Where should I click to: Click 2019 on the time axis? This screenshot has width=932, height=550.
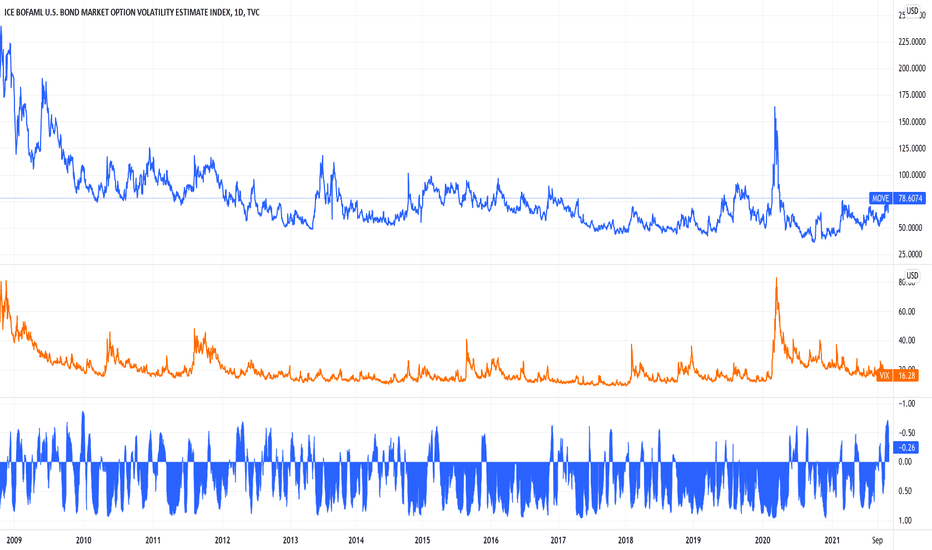[693, 540]
